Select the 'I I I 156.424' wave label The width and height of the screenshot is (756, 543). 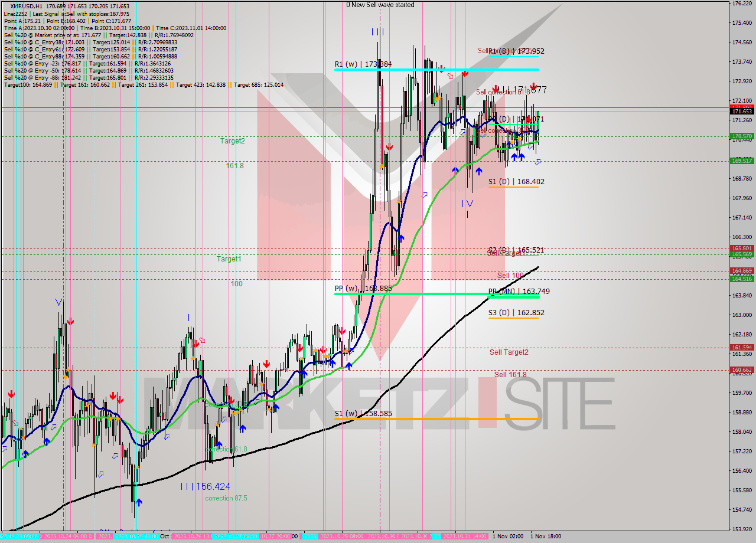click(206, 487)
